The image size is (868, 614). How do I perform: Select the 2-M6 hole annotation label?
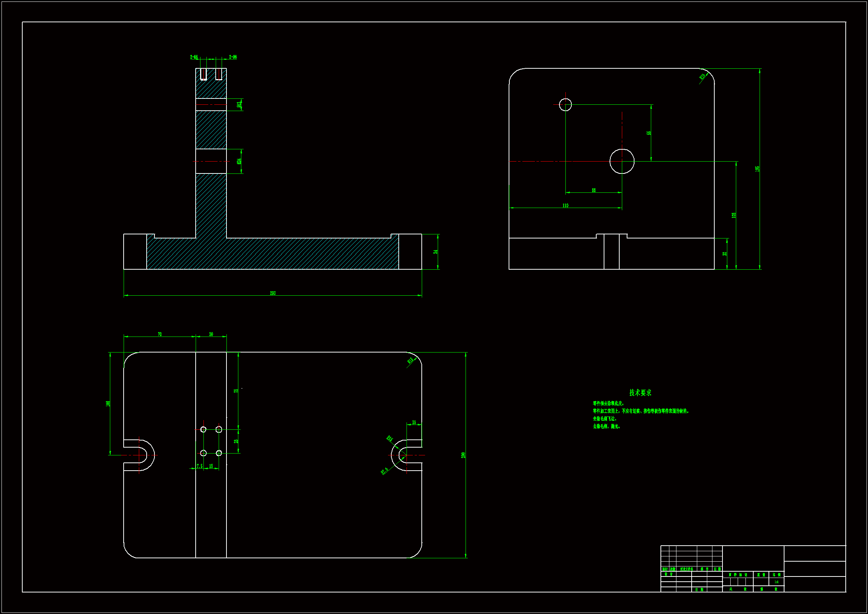(x=194, y=57)
